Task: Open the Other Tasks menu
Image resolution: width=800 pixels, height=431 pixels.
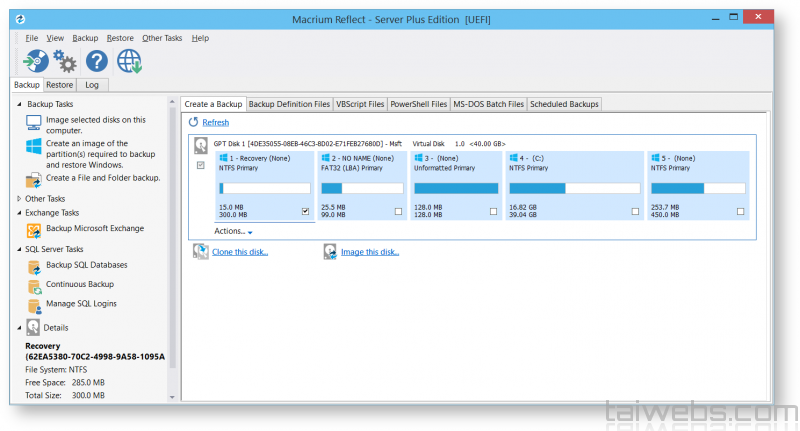Action: click(x=162, y=37)
